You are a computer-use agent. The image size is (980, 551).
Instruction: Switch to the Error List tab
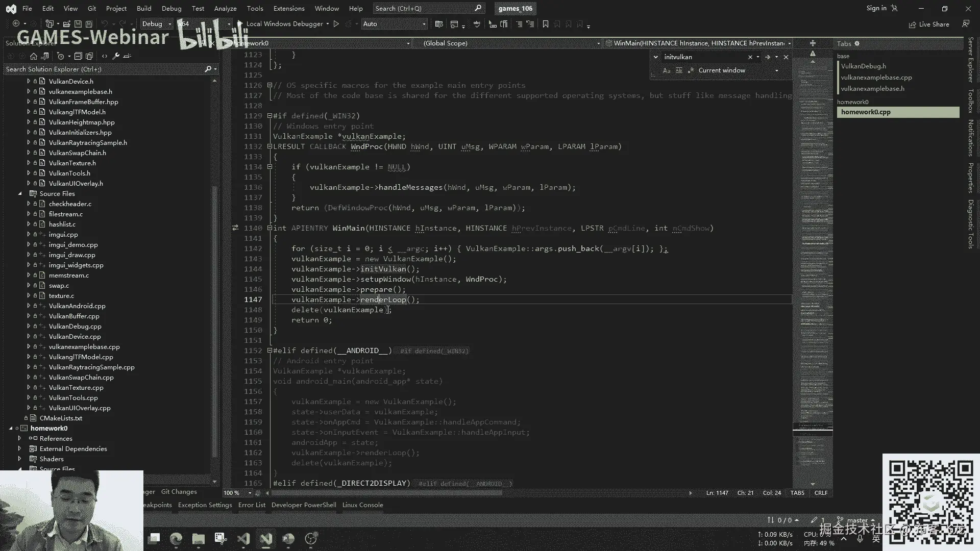[252, 505]
